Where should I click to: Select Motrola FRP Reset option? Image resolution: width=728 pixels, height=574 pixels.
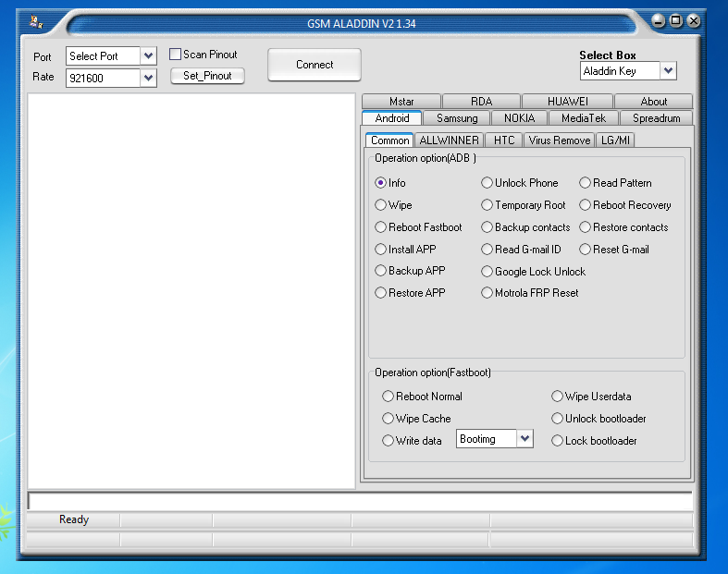(487, 293)
